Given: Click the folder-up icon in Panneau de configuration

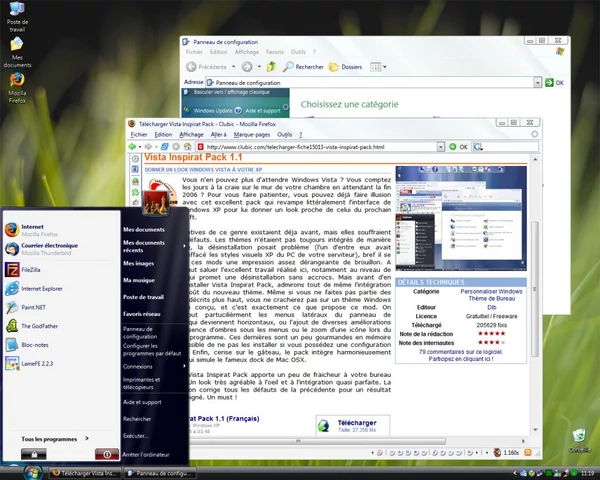Looking at the screenshot, I should (271, 67).
